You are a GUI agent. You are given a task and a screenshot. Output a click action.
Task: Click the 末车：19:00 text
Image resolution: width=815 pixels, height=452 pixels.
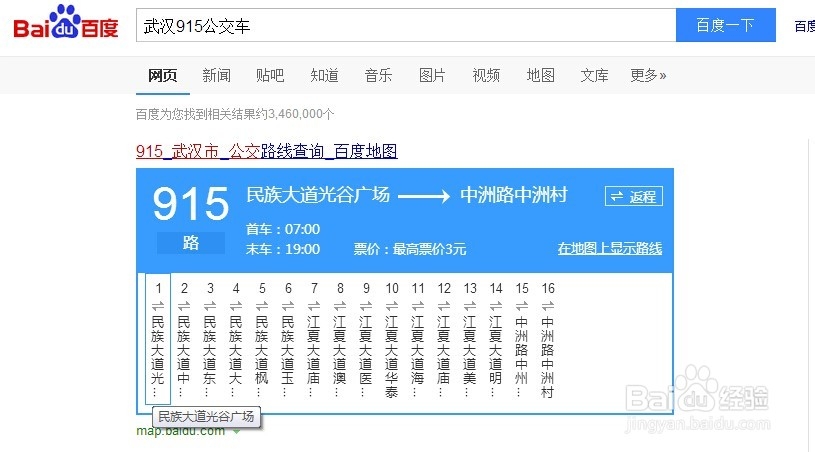tap(283, 249)
